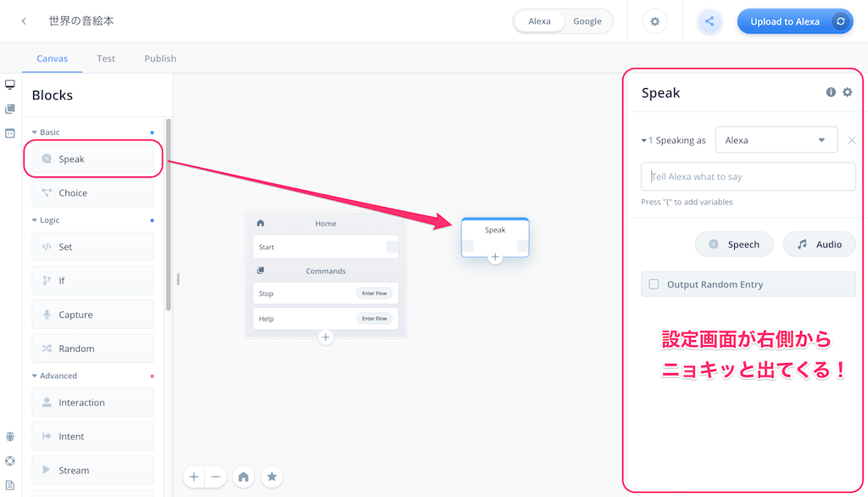
Task: Click Enter Flow on the Stop command
Action: click(374, 293)
